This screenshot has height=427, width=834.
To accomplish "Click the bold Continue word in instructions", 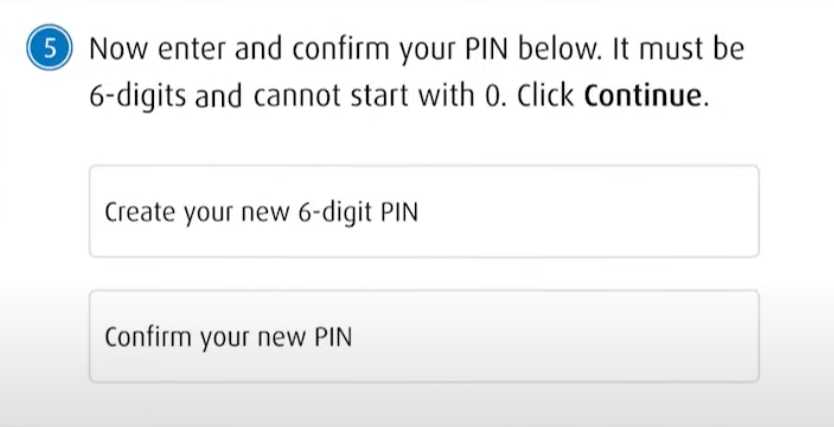I will pyautogui.click(x=643, y=97).
